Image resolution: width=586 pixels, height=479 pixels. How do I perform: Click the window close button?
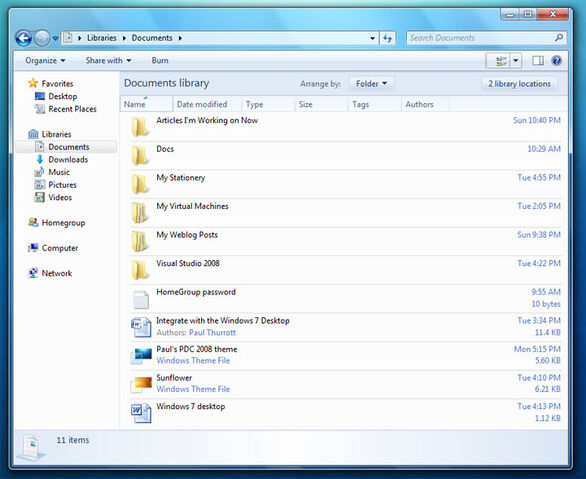pyautogui.click(x=553, y=14)
